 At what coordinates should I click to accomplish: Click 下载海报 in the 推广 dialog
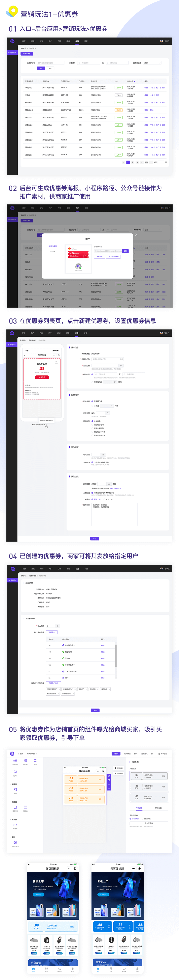[x=99, y=257]
